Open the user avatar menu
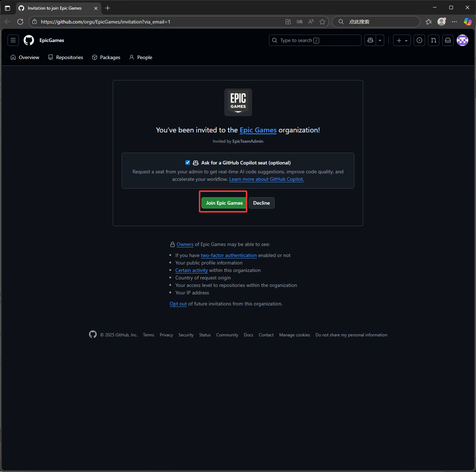 click(x=462, y=40)
